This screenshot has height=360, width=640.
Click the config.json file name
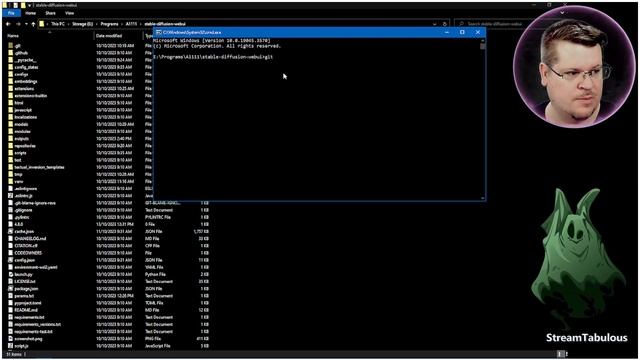pos(24,260)
